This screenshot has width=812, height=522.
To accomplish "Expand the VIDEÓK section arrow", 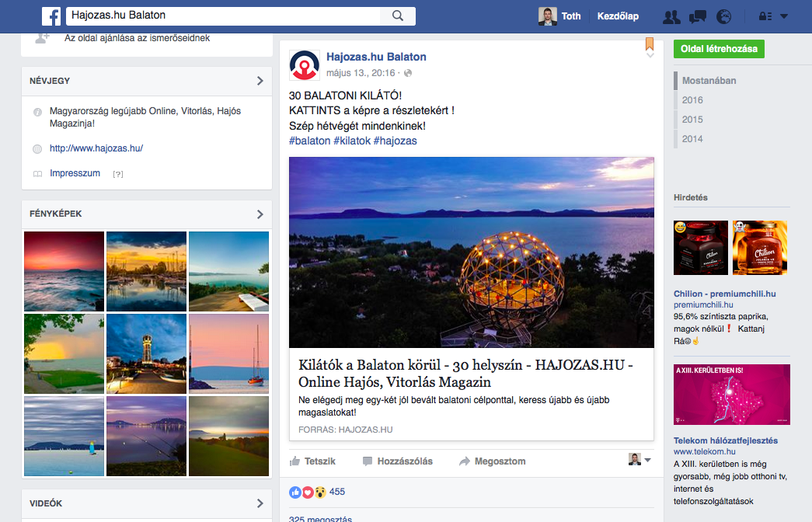I will click(x=260, y=503).
